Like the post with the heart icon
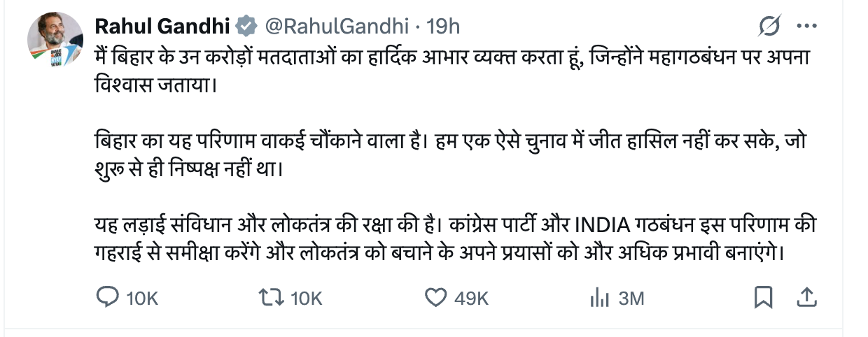The height and width of the screenshot is (337, 868). [x=435, y=298]
